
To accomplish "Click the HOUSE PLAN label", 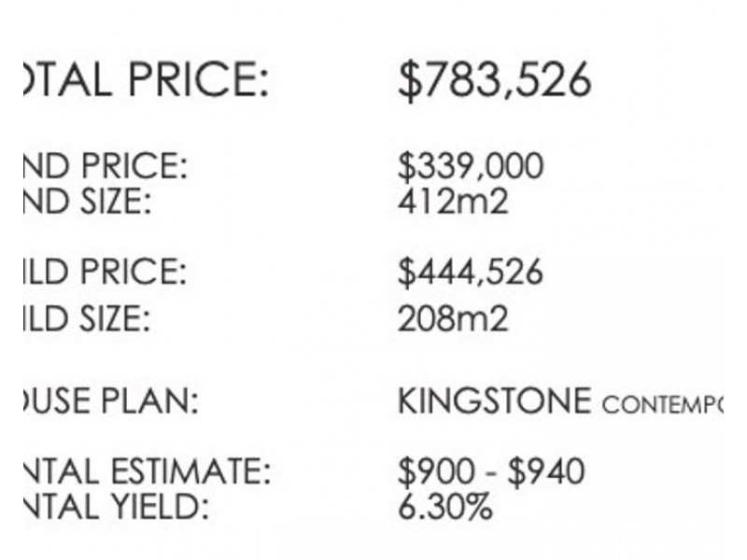I will pyautogui.click(x=110, y=402).
